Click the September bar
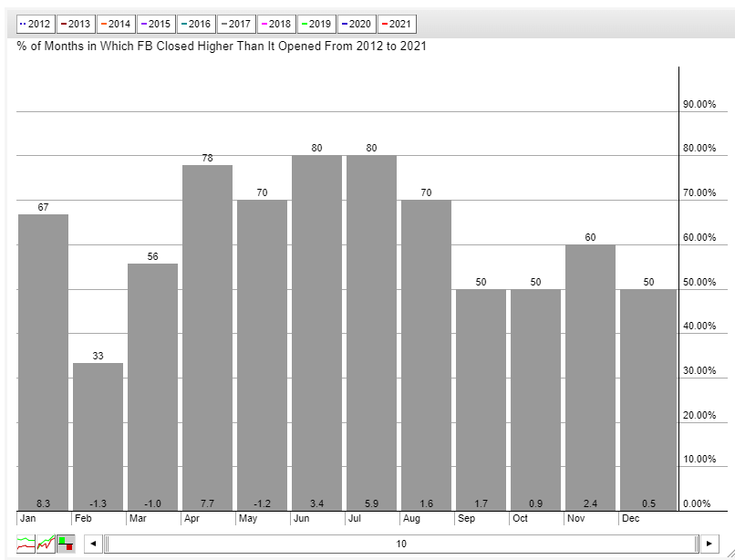Image resolution: width=735 pixels, height=560 pixels. (x=481, y=399)
